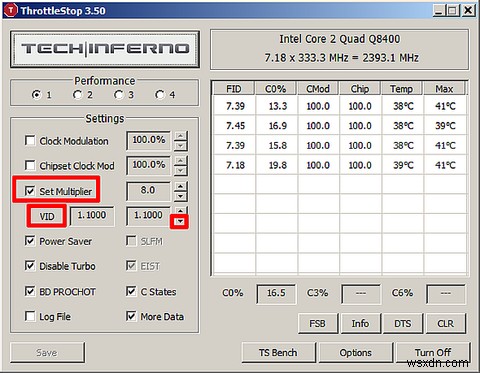Toggle the Disable Turbo checkbox
Image resolution: width=480 pixels, height=373 pixels.
click(x=30, y=266)
